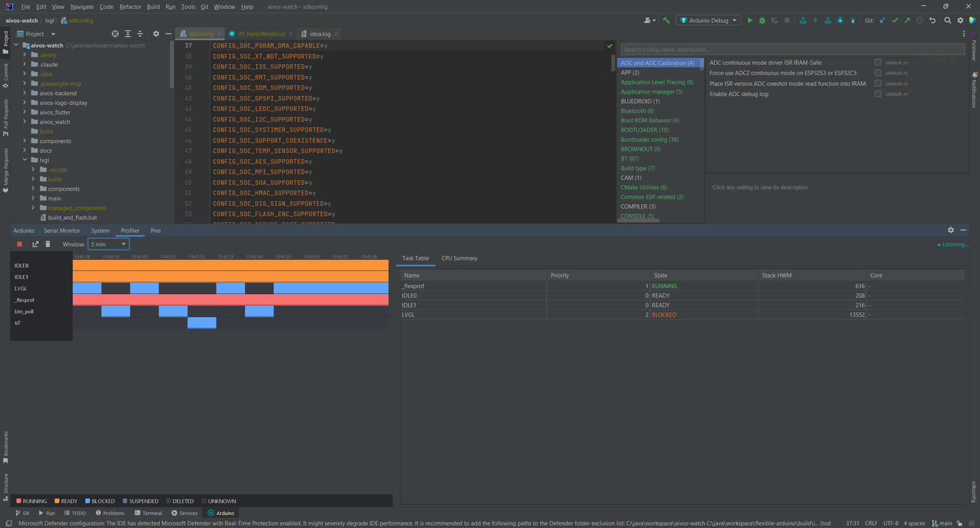
Task: Click the green Debug bug icon
Action: coord(762,20)
